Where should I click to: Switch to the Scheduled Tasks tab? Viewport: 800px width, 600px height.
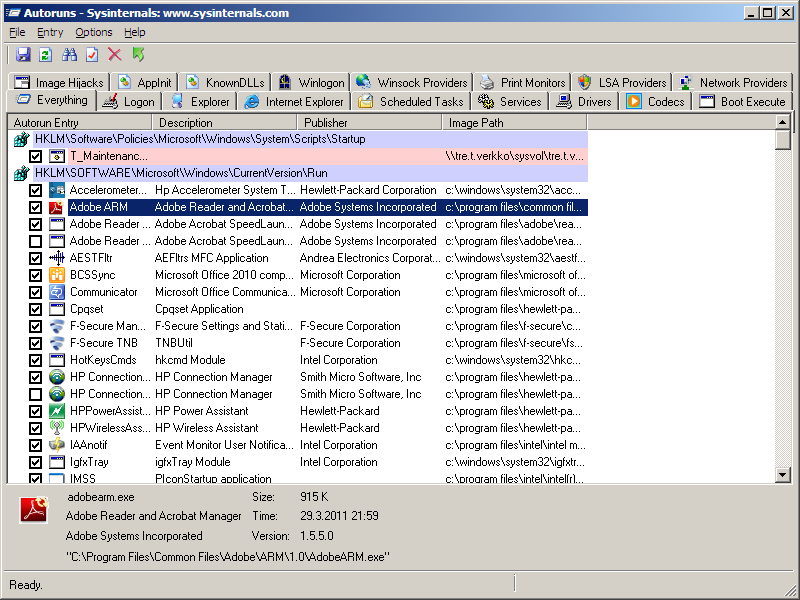point(411,102)
